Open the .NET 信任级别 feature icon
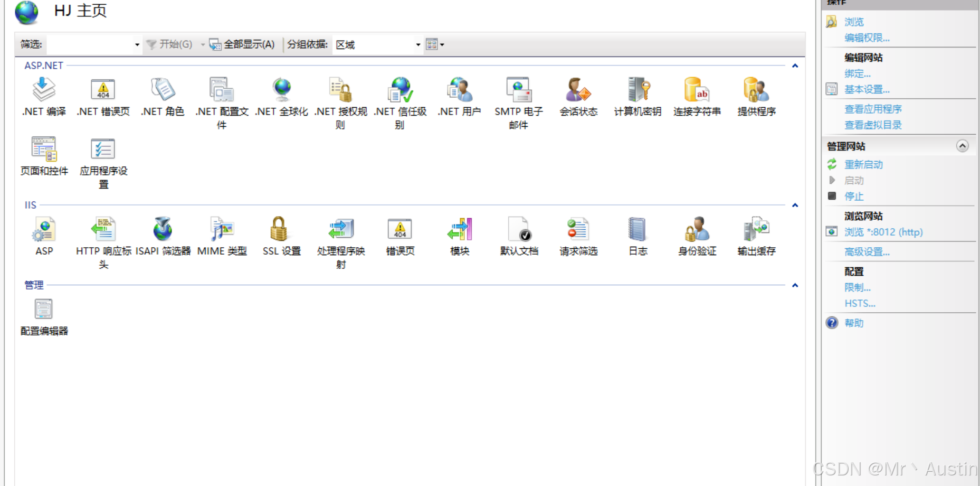The height and width of the screenshot is (486, 980). pyautogui.click(x=401, y=90)
